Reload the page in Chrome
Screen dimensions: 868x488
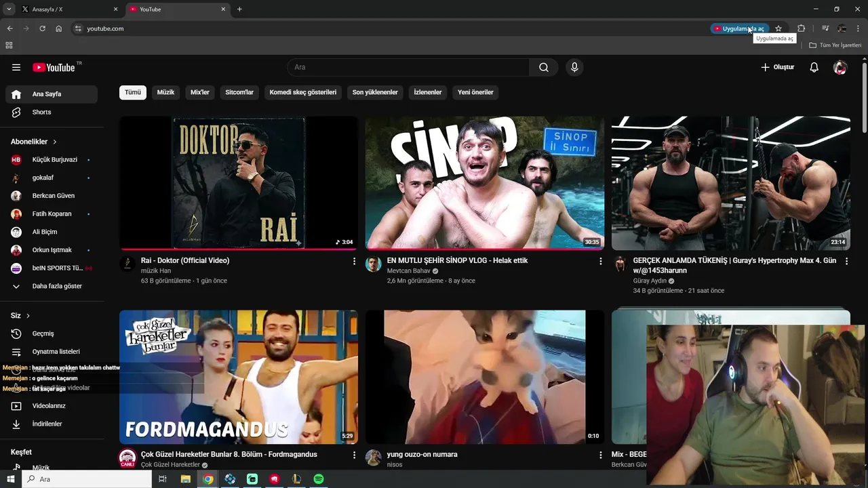tap(42, 28)
